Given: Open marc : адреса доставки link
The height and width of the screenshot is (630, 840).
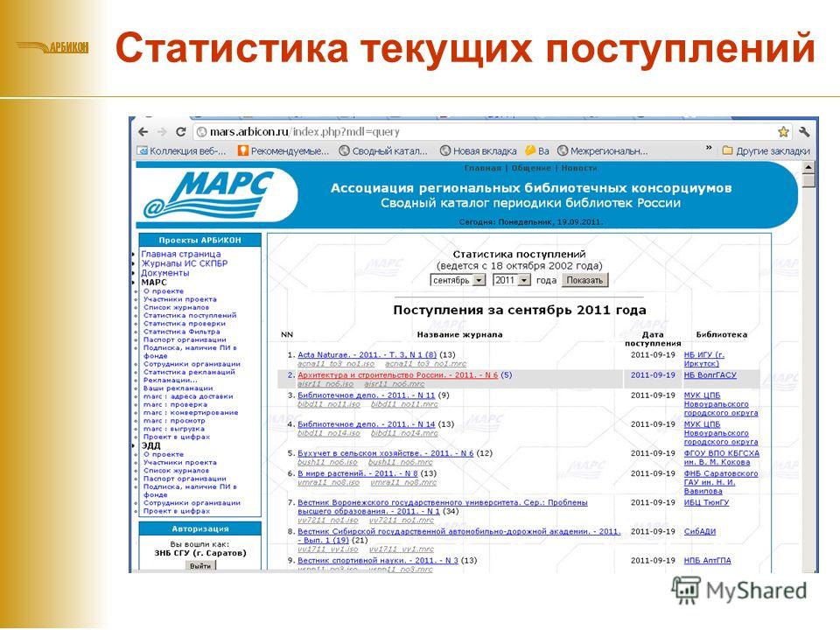Looking at the screenshot, I should tap(188, 396).
